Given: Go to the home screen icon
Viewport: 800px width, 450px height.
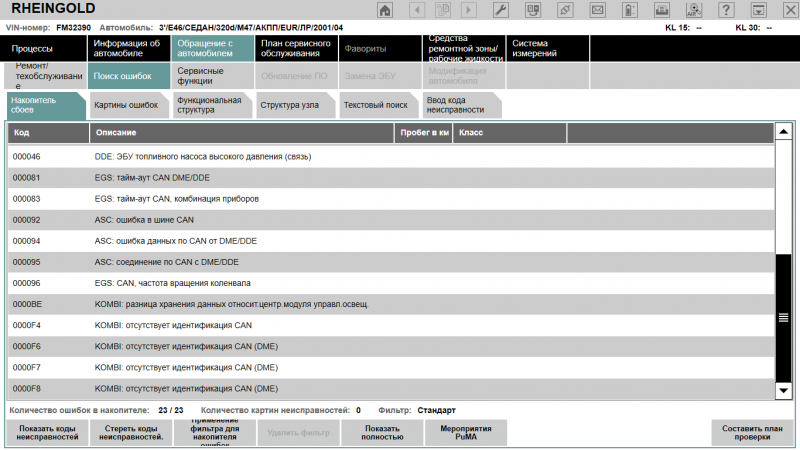Looking at the screenshot, I should pos(385,10).
